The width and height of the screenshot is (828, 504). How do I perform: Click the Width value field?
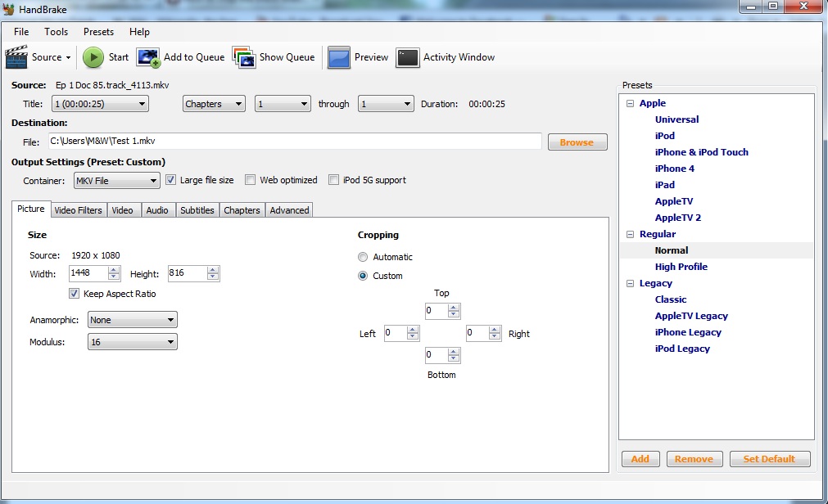click(88, 272)
